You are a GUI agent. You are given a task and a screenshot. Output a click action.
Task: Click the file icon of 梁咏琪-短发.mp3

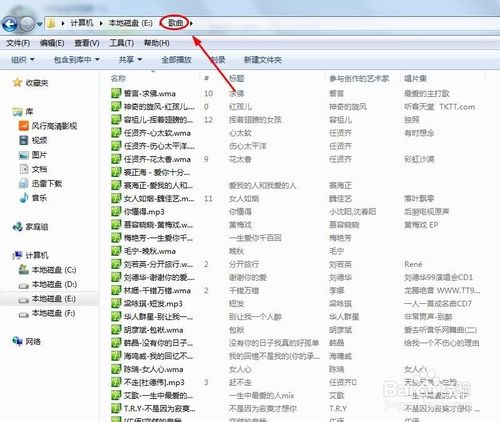click(x=116, y=303)
